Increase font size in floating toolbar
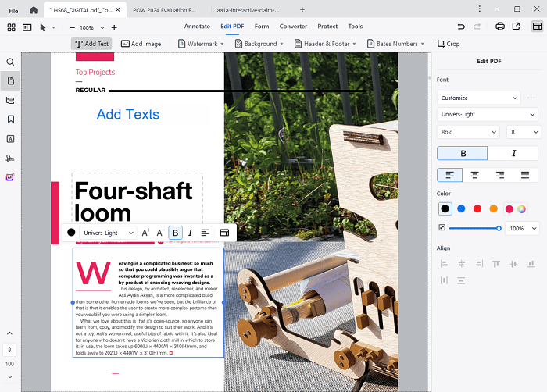Viewport: 547px width, 392px height. (146, 233)
